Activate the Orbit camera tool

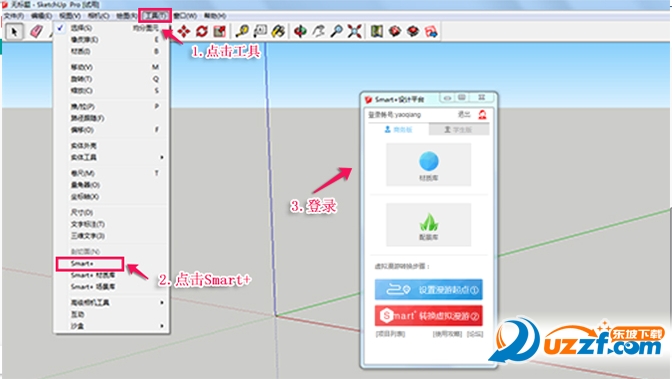coord(300,31)
